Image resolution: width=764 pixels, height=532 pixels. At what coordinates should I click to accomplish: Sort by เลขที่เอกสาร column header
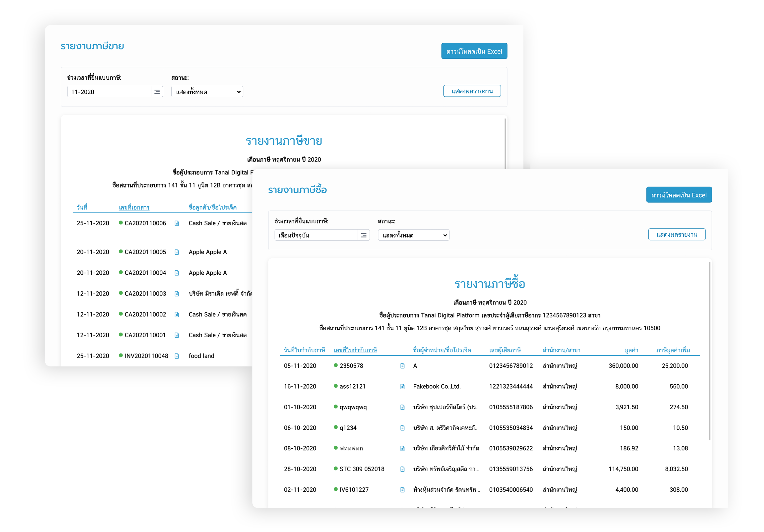(x=134, y=208)
